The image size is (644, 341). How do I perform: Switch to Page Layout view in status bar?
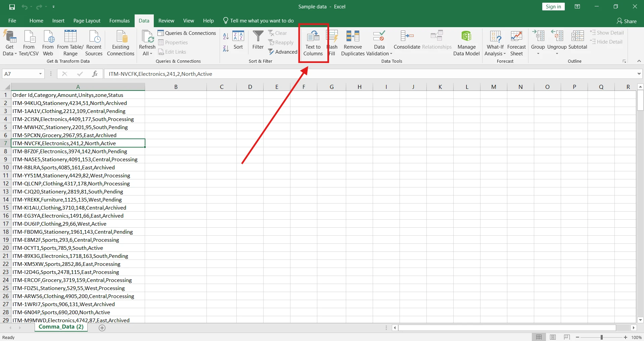click(553, 337)
